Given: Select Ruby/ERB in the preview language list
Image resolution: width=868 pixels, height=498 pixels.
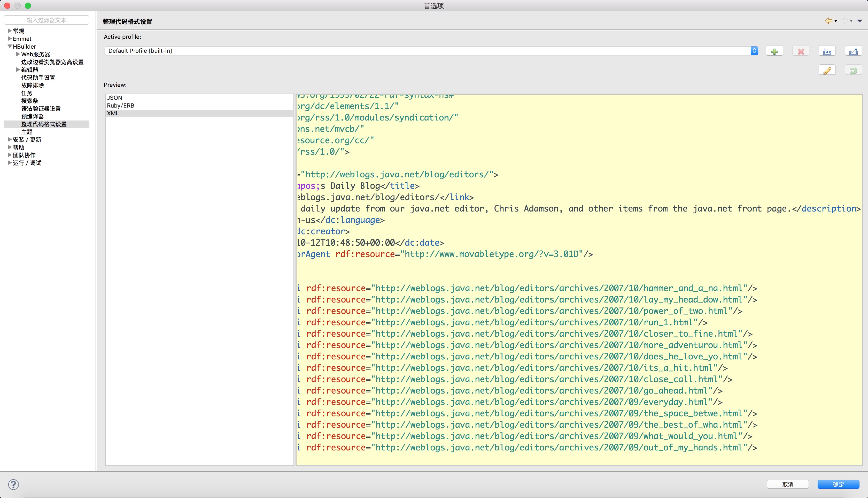Looking at the screenshot, I should tap(199, 105).
